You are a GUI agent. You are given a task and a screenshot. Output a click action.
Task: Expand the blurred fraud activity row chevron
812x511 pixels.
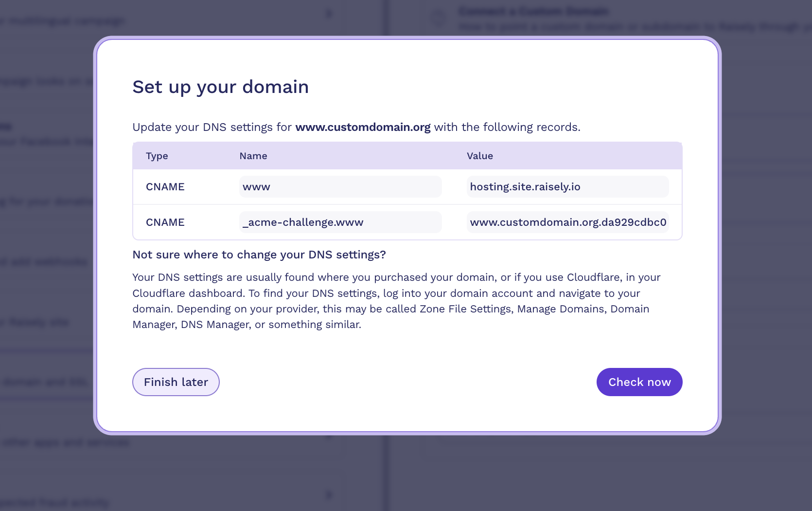point(329,495)
